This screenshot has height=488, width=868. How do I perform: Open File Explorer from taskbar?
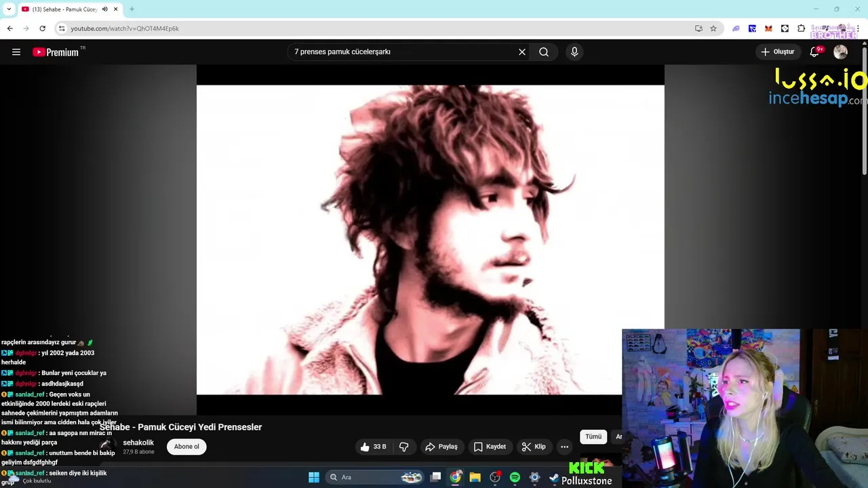point(475,477)
